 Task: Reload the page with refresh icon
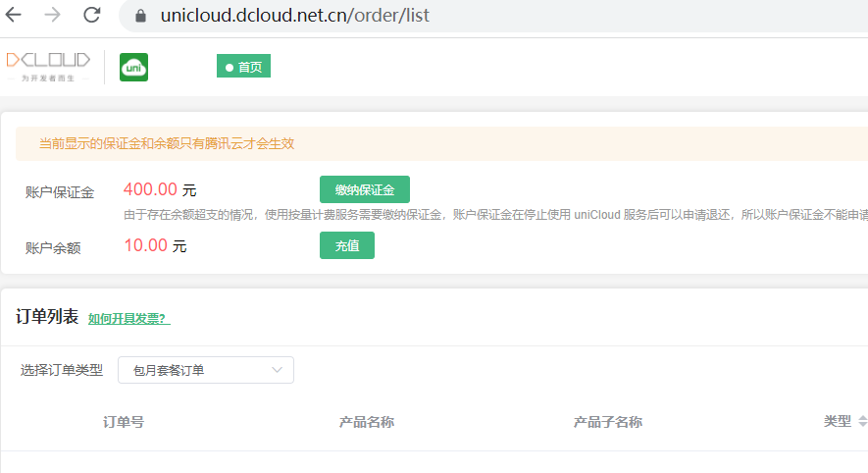point(92,15)
